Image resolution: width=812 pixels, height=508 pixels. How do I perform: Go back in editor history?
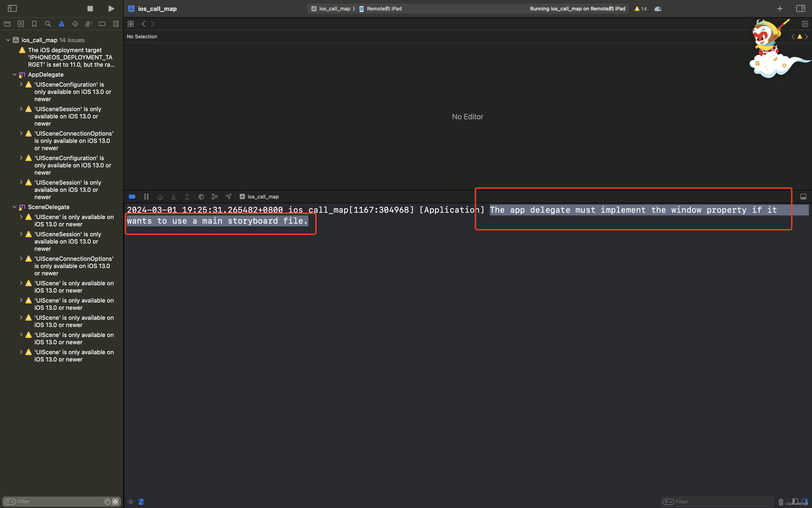click(x=144, y=24)
